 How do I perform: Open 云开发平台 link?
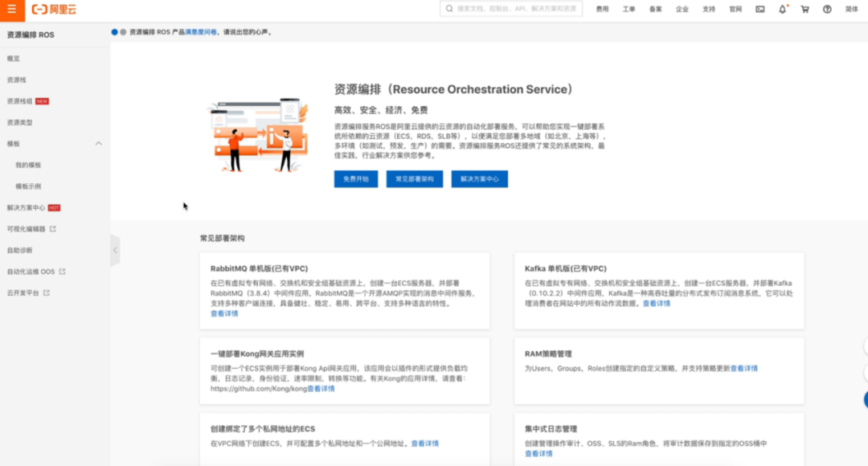click(x=23, y=292)
